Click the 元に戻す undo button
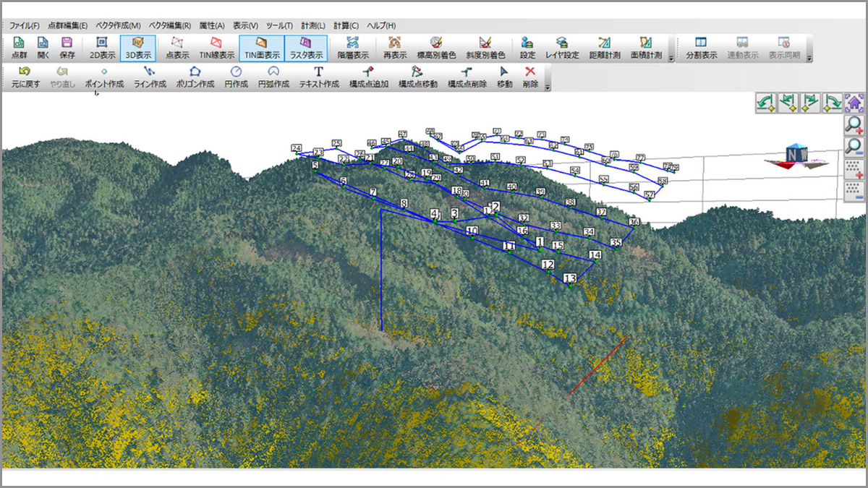Screen dimensions: 868x488 coord(24,77)
